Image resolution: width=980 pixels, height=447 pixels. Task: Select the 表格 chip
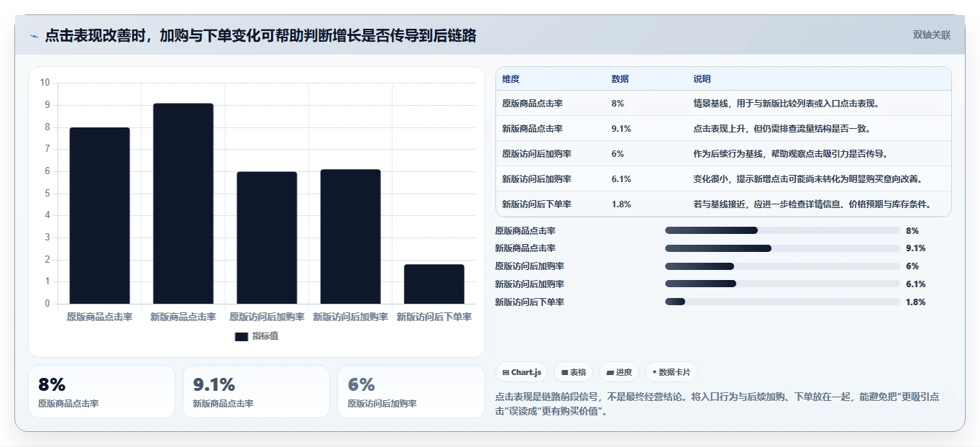[x=574, y=372]
